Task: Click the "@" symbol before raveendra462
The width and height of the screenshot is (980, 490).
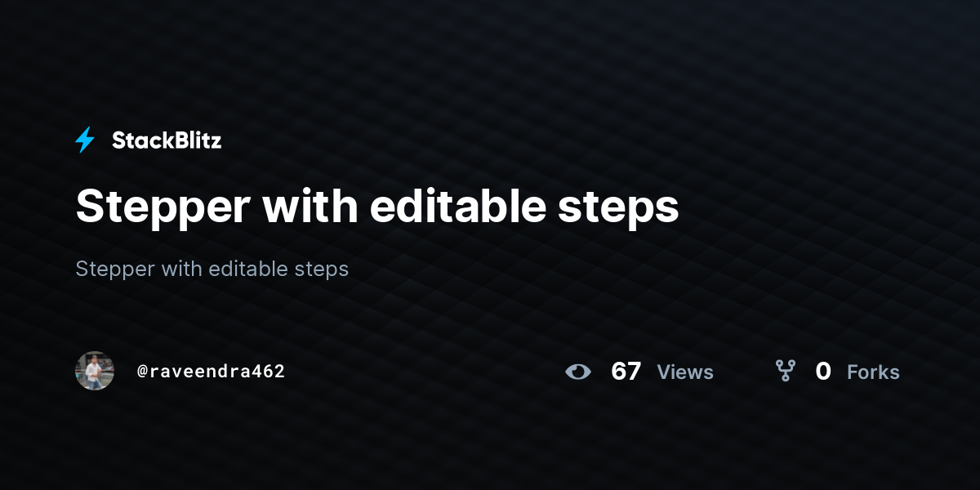Action: [x=142, y=372]
